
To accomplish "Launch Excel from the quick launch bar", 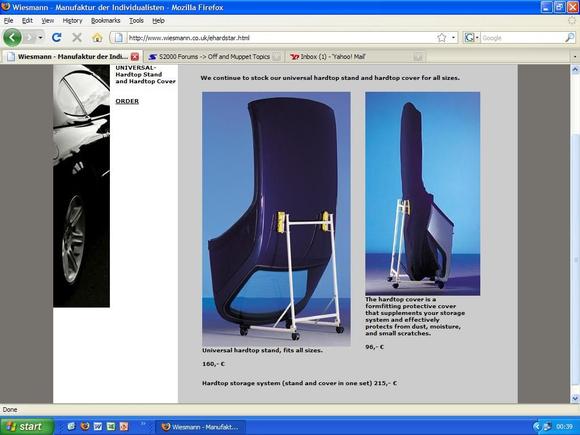I will tap(111, 426).
